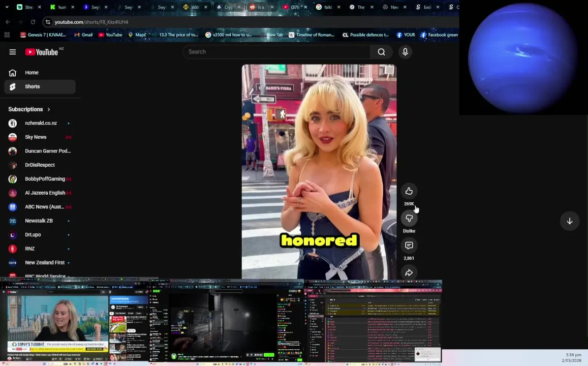Open the apps grid in bookmarks bar

(x=7, y=35)
